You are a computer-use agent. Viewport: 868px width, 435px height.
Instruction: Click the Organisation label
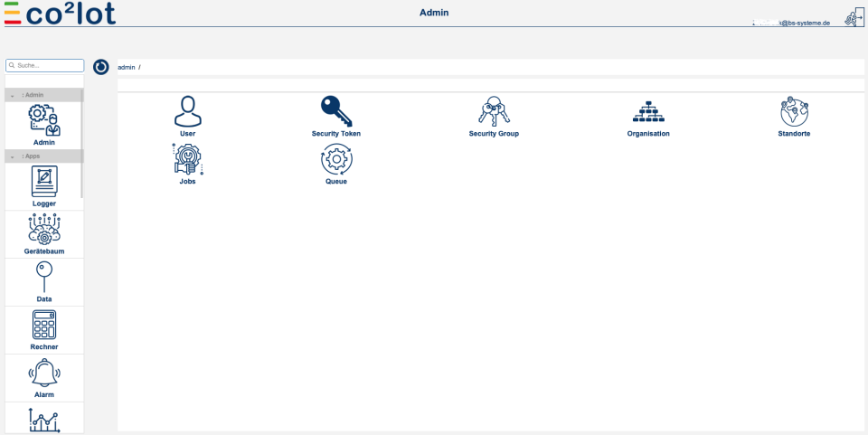[x=648, y=134]
